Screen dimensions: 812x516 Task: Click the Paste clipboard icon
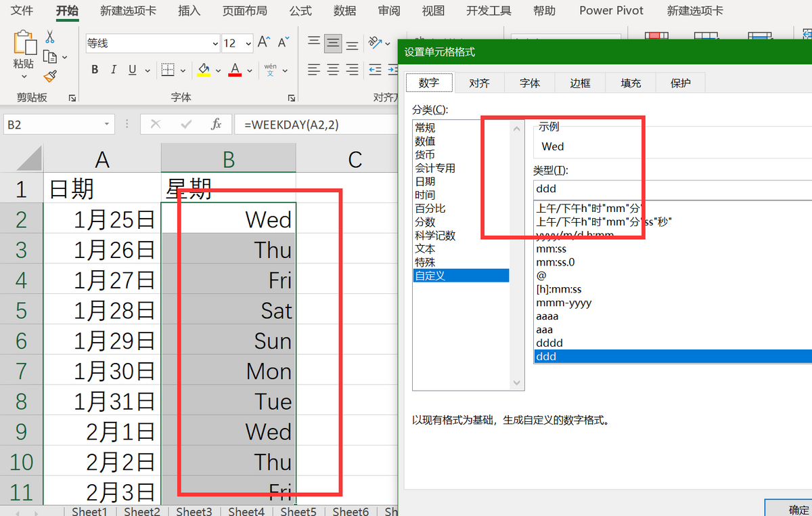click(24, 43)
